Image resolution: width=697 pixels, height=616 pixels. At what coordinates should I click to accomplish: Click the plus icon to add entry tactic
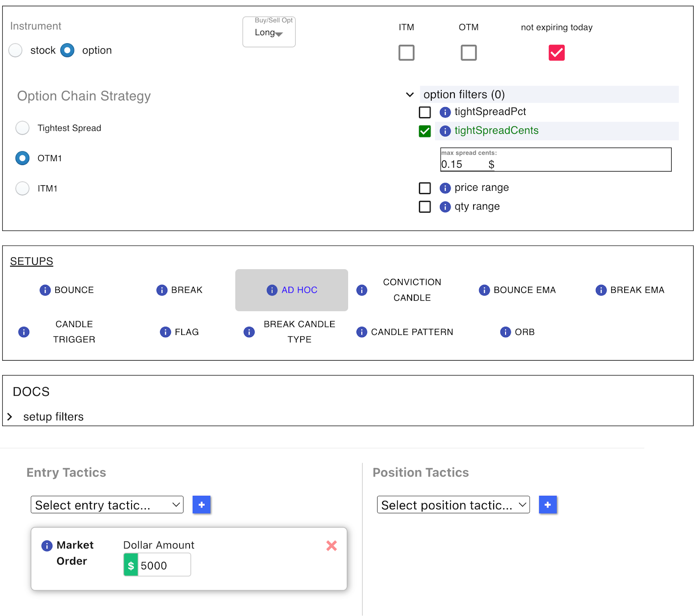201,505
